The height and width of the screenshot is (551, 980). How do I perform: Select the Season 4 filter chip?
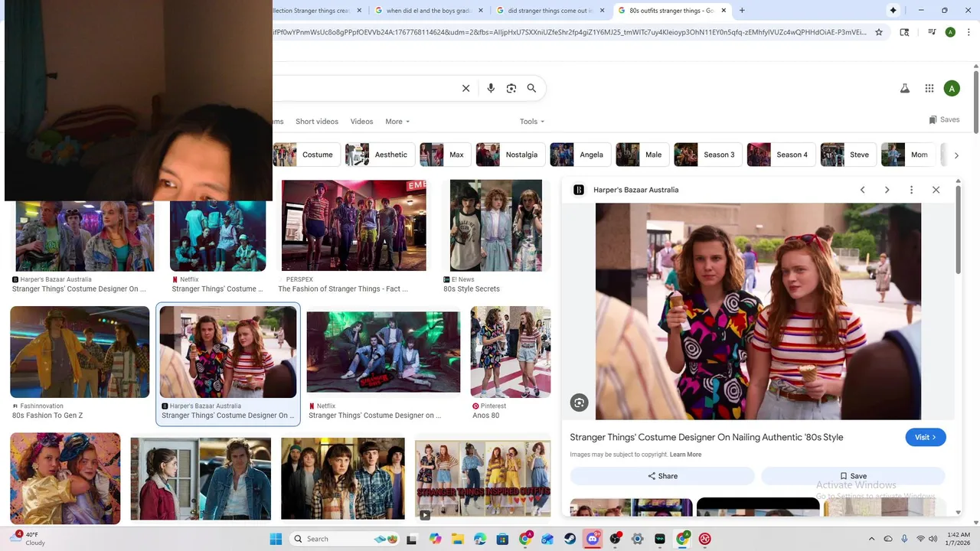[x=781, y=155]
